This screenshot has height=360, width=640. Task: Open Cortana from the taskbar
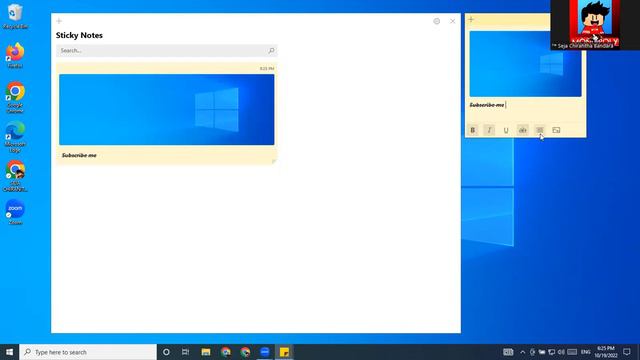pos(166,352)
